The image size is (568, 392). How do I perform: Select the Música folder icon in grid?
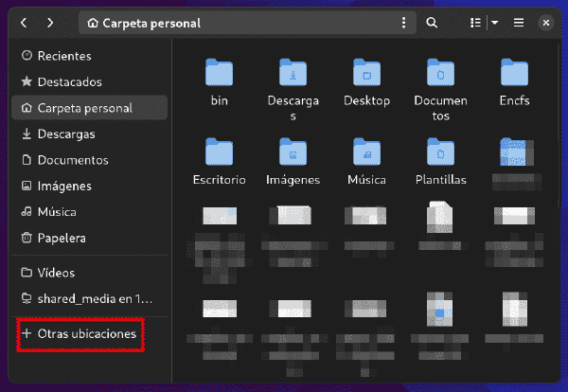point(367,151)
